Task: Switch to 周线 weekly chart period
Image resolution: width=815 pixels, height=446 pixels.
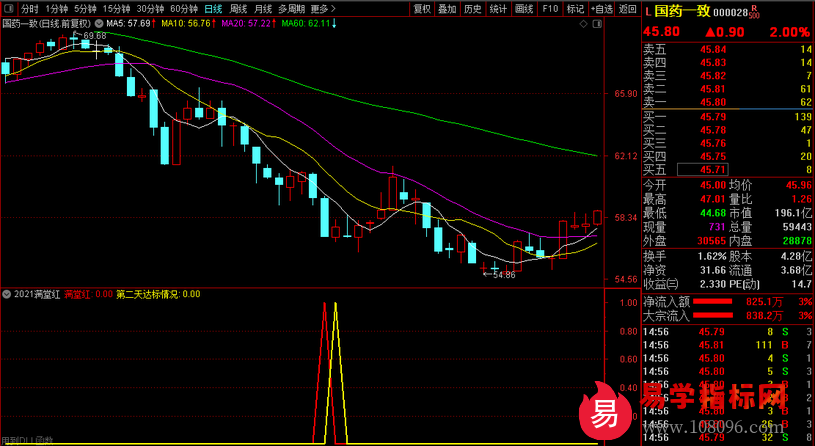Action: coord(238,9)
